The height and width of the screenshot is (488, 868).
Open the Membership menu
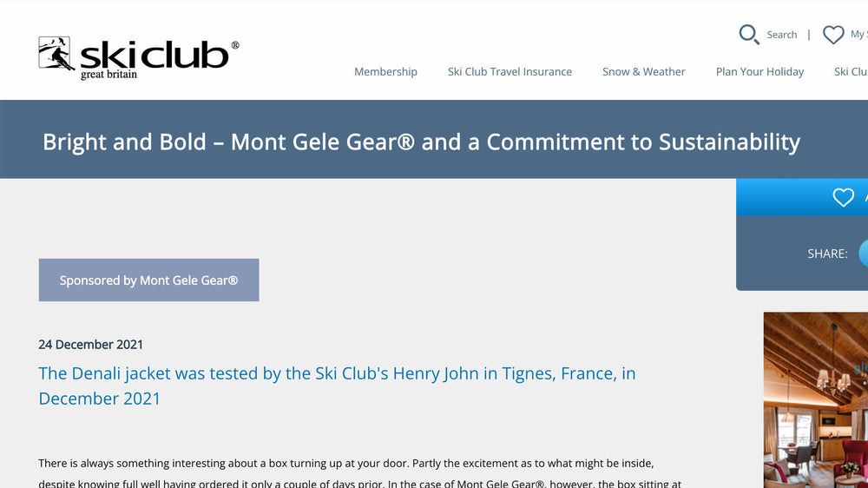[x=385, y=72]
